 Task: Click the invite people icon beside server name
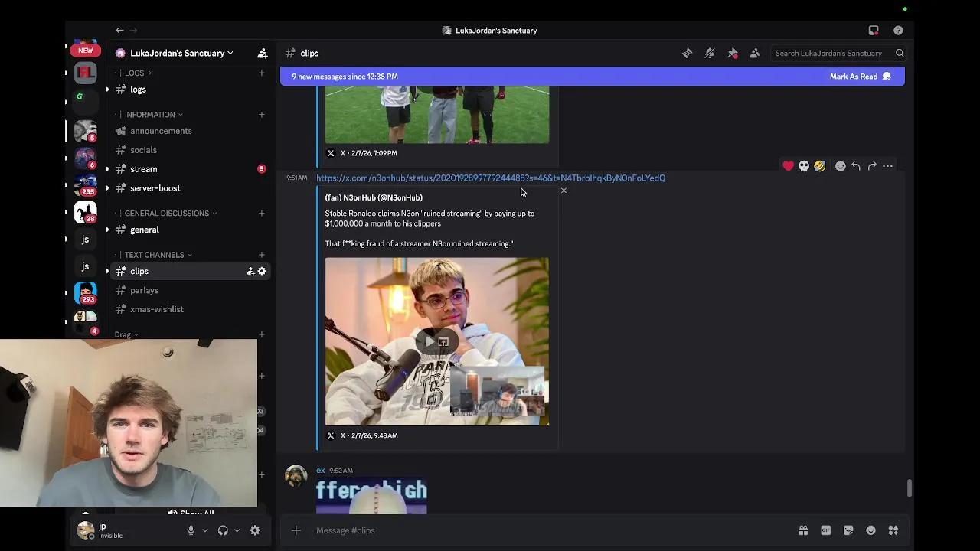tap(263, 53)
